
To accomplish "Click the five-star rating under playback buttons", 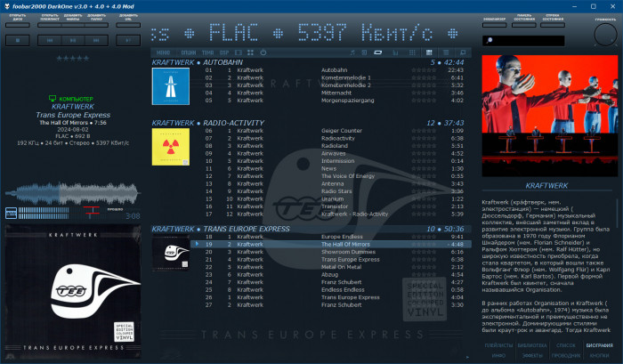I will tap(73, 59).
